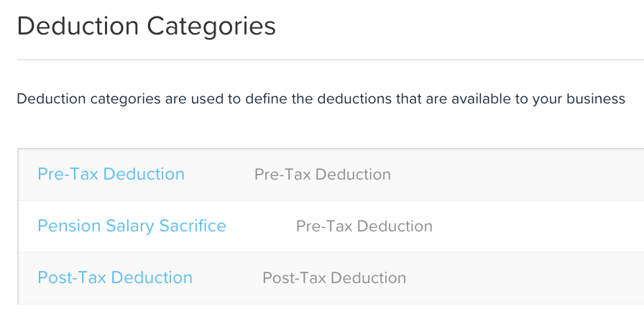Screen dimensions: 644x322
Task: Click the word Pre-Tax in the first blue link
Action: click(x=68, y=174)
